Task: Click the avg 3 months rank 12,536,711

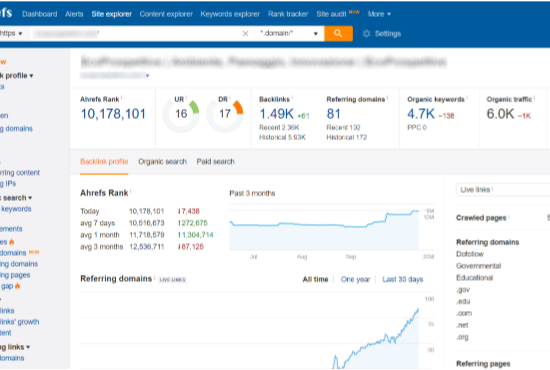Action: (x=147, y=247)
